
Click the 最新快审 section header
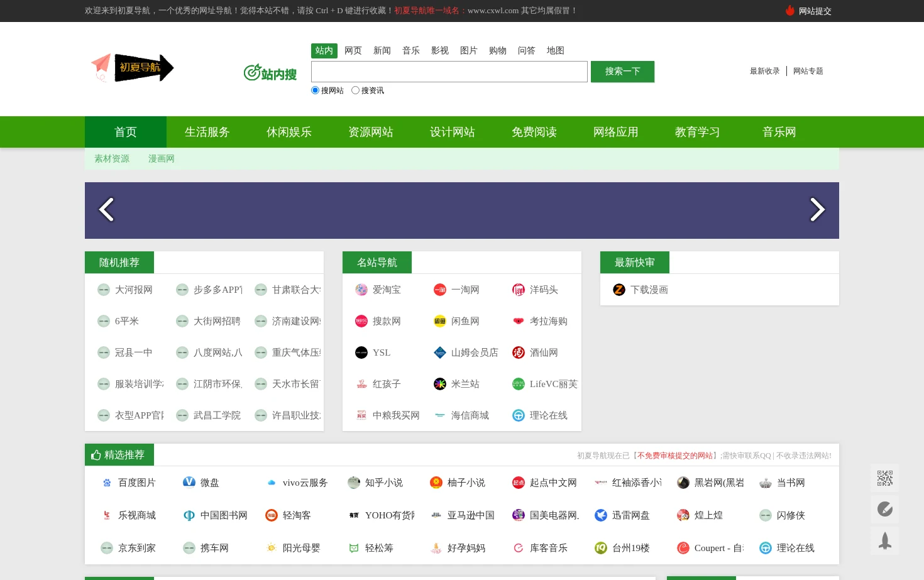click(635, 263)
